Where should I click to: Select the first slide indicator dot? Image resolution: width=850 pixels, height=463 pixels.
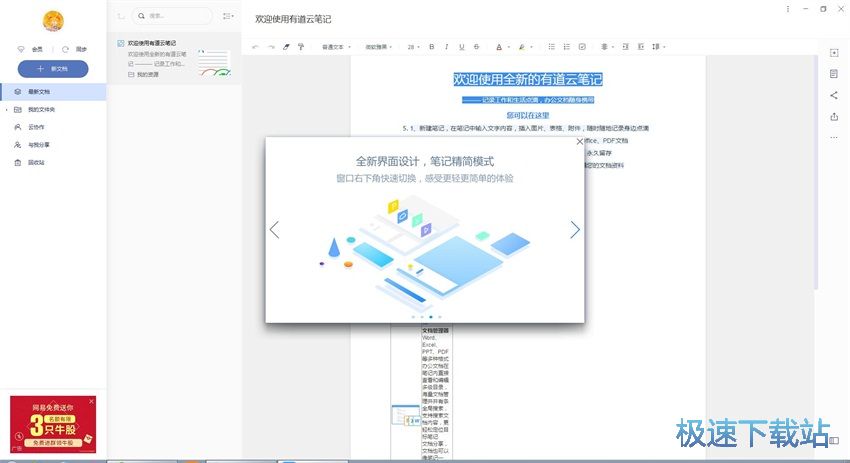(x=413, y=317)
